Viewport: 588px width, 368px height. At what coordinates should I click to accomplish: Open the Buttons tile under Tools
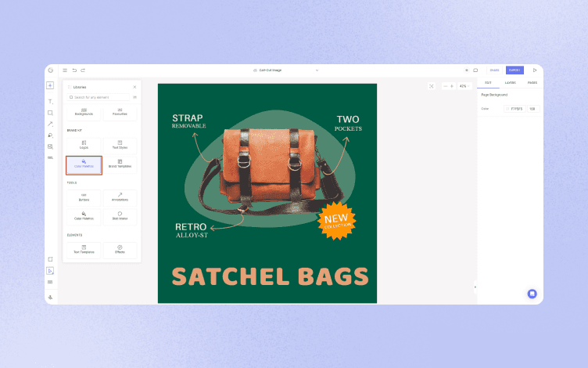coord(84,197)
